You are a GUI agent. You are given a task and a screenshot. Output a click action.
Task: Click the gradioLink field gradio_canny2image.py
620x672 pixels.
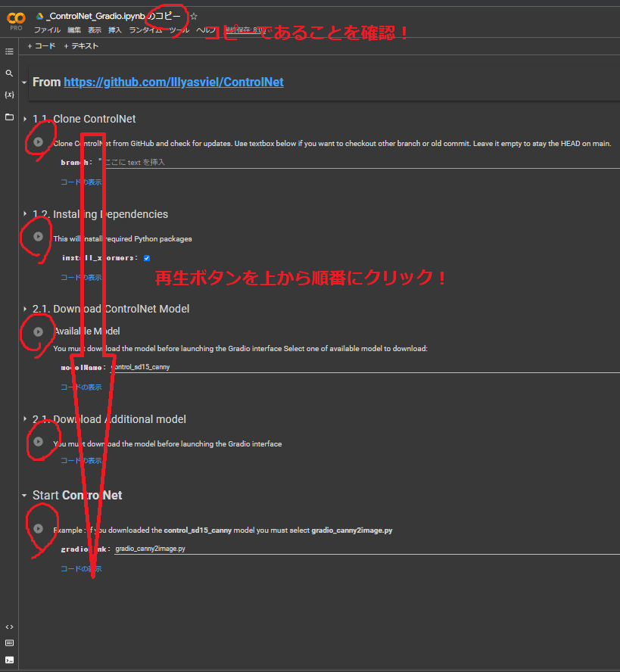(366, 549)
